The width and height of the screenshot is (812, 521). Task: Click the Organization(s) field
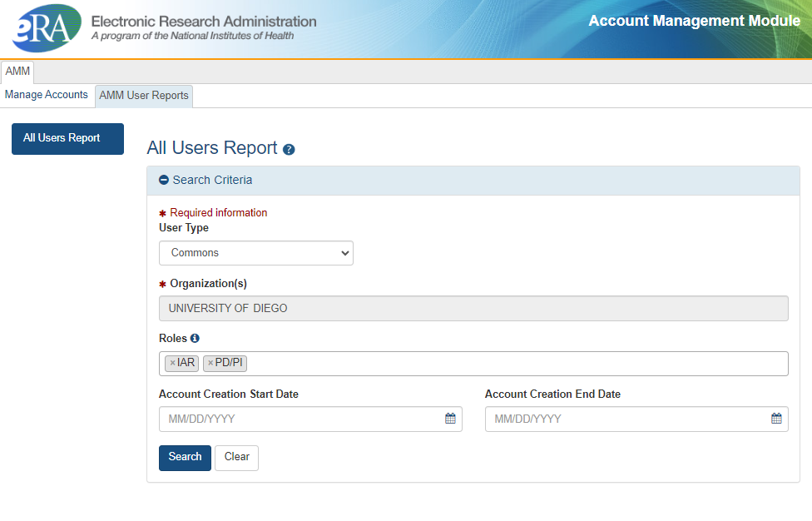point(473,308)
